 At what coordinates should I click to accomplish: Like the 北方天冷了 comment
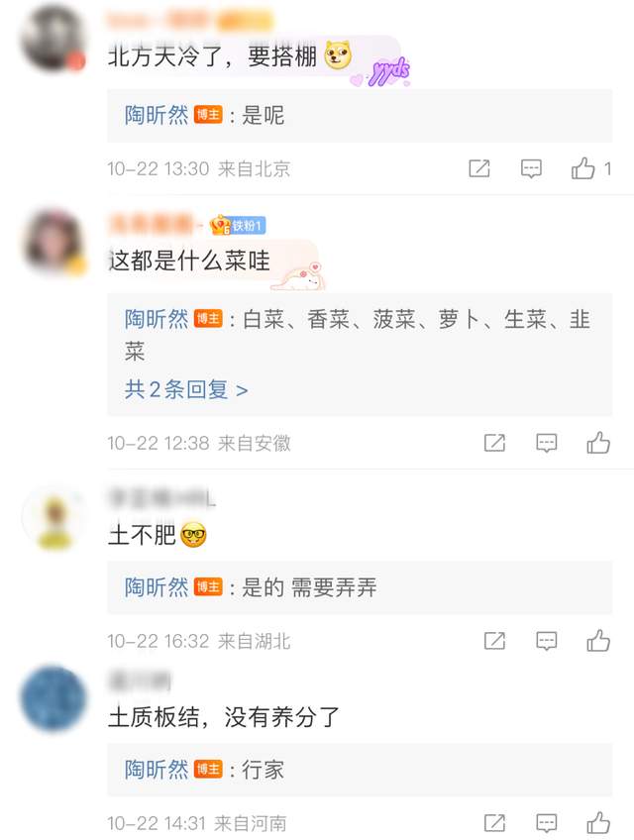click(x=583, y=168)
